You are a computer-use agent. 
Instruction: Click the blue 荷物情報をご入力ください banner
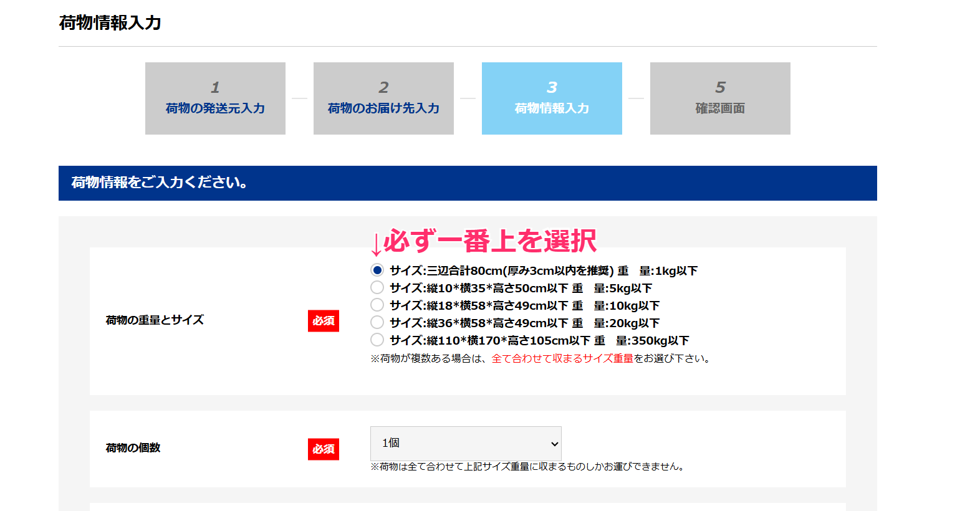[468, 183]
